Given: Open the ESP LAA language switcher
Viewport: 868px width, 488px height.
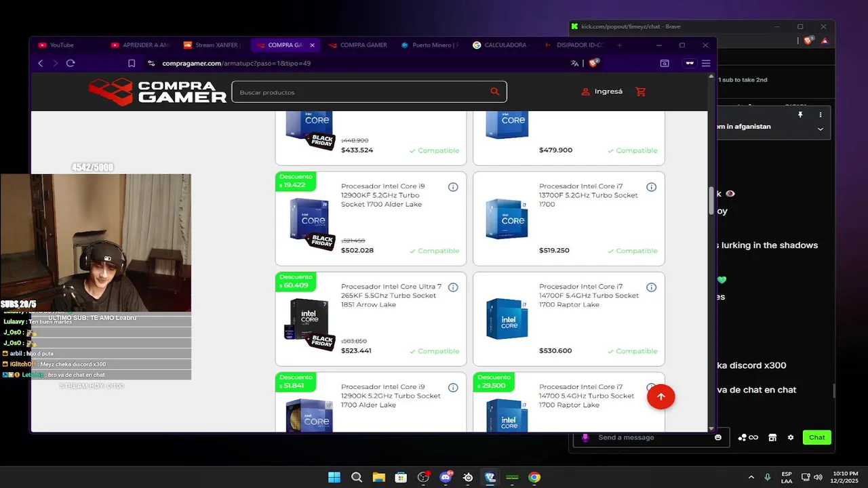Looking at the screenshot, I should (787, 477).
